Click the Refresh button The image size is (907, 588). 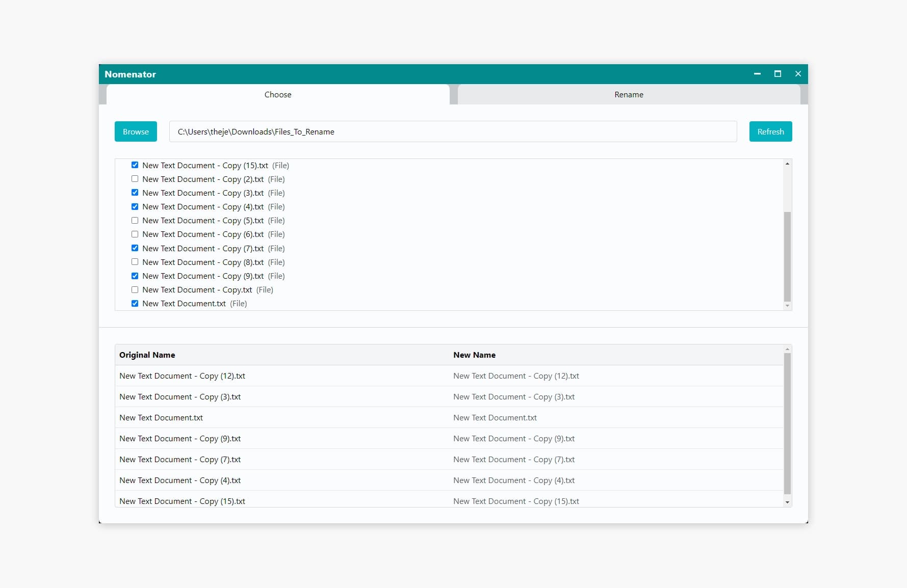pyautogui.click(x=770, y=131)
